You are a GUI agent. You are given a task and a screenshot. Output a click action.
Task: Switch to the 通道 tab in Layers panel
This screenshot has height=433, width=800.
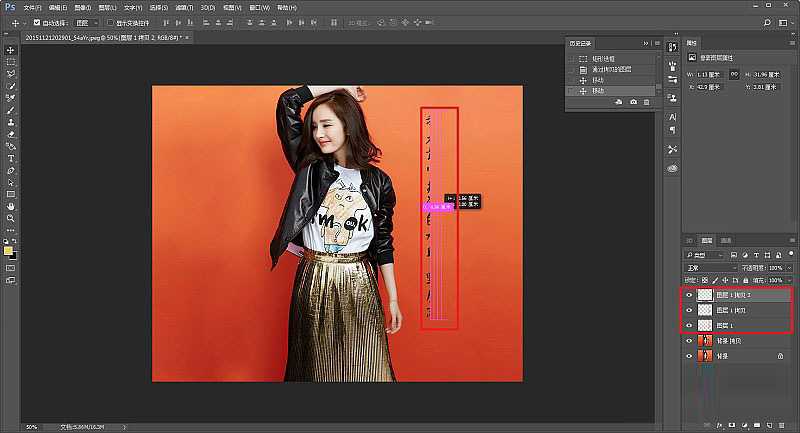tap(726, 241)
